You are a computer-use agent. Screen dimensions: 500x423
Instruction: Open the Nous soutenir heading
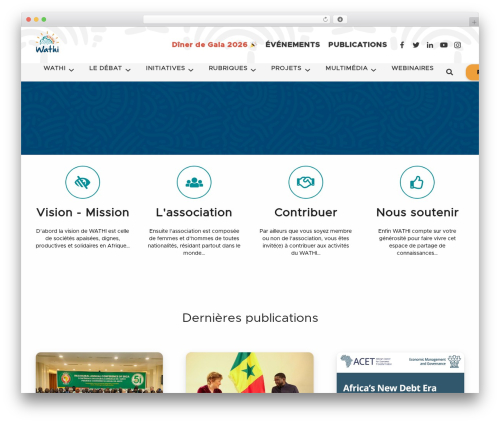pyautogui.click(x=417, y=212)
